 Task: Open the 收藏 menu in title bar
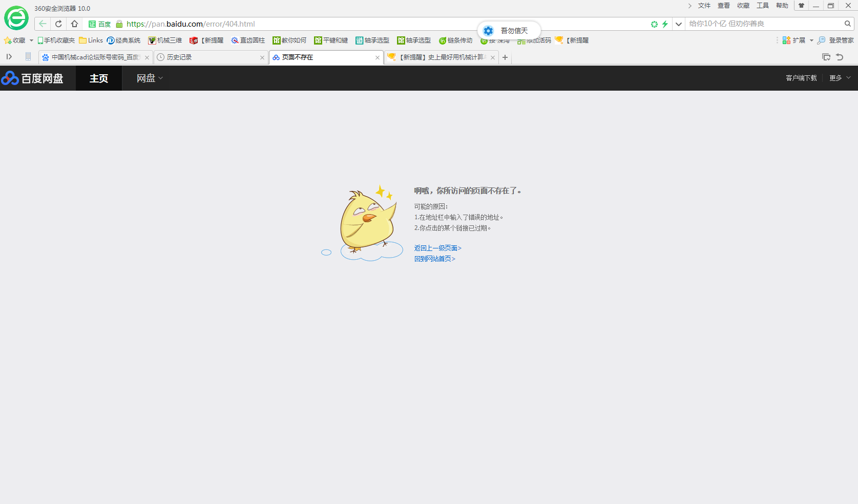click(743, 6)
